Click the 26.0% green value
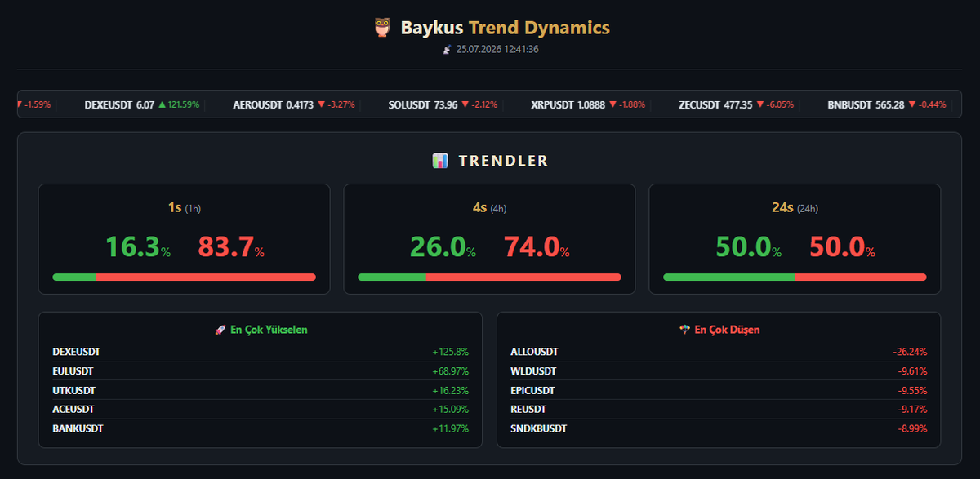The image size is (980, 479). coord(443,246)
